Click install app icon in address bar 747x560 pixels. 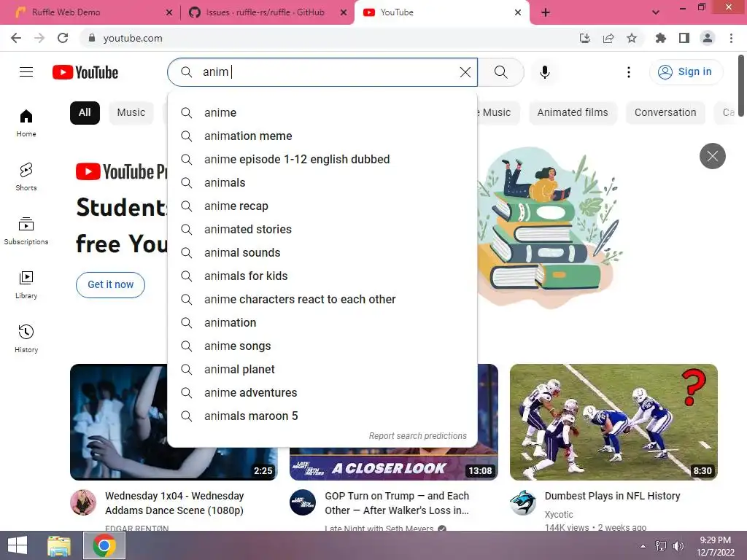click(585, 38)
